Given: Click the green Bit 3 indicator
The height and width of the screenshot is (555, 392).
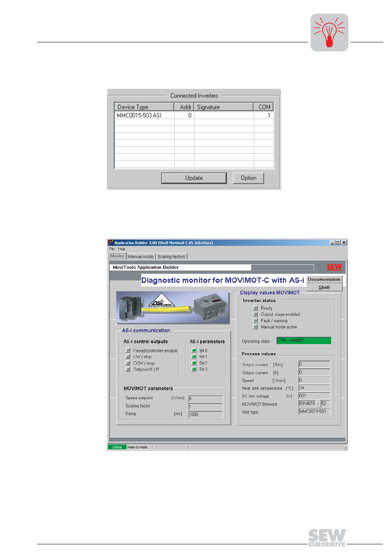Looking at the screenshot, I should pos(194,369).
